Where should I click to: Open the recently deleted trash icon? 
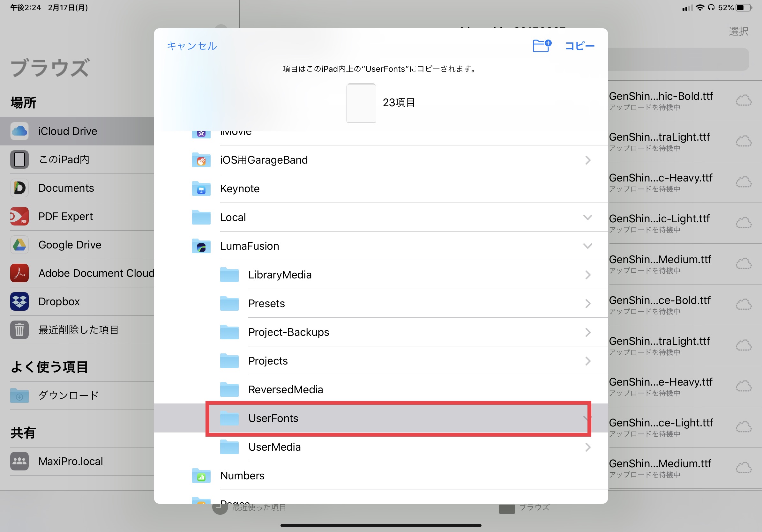19,330
